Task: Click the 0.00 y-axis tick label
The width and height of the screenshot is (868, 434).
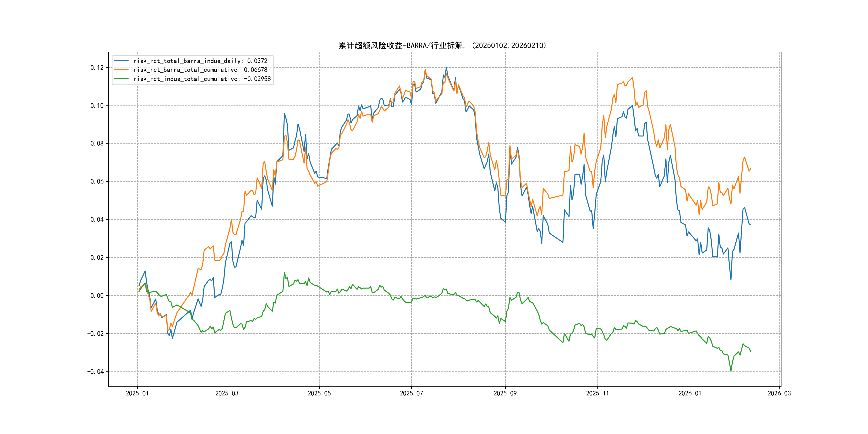Action: point(97,295)
